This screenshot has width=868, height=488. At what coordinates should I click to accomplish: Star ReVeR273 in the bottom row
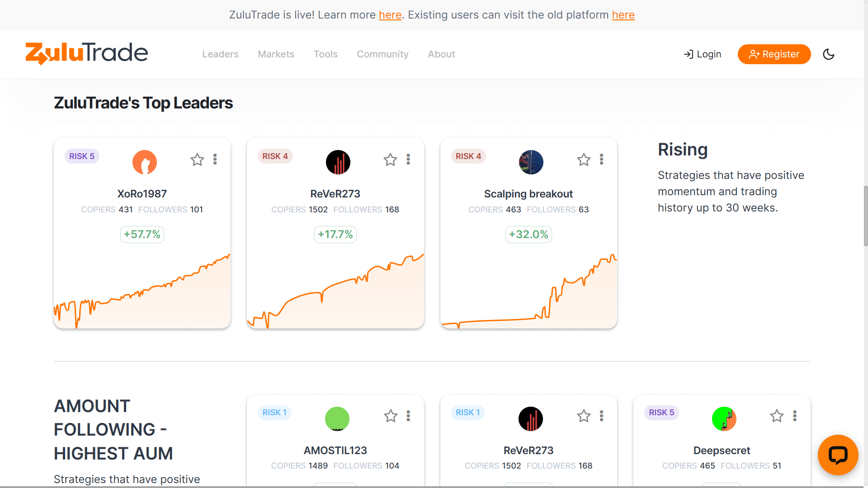[x=584, y=416]
